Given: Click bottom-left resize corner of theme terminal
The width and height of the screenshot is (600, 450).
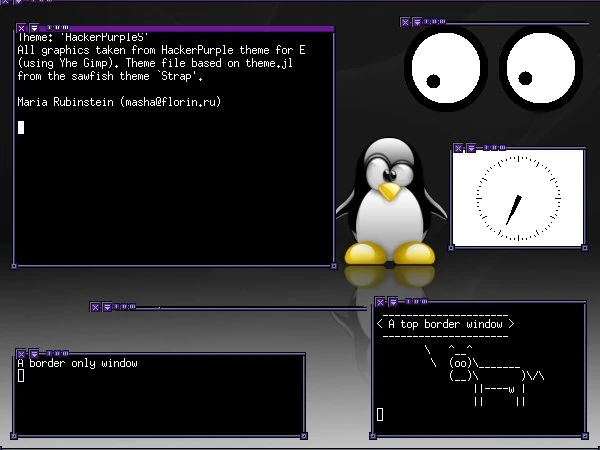Looking at the screenshot, I should tap(14, 266).
